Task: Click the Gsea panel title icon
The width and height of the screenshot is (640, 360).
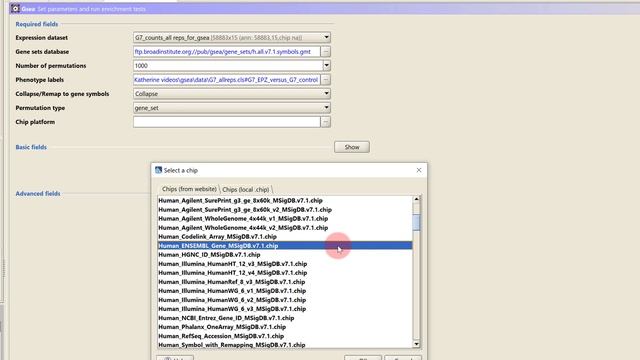Action: pos(16,9)
